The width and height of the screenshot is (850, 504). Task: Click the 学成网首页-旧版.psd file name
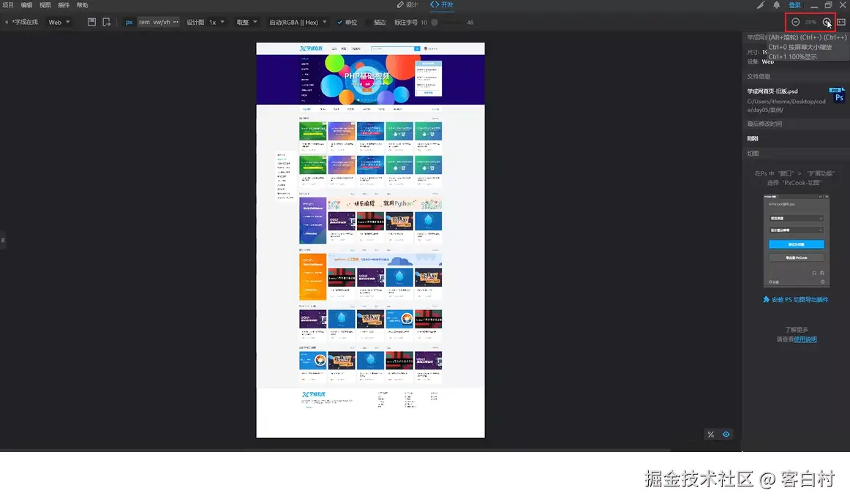[x=772, y=91]
